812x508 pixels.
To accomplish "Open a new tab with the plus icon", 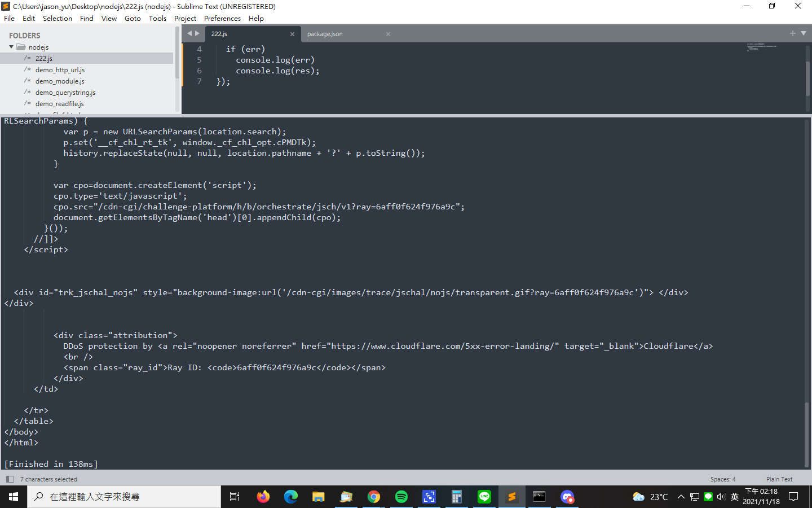I will coord(792,34).
